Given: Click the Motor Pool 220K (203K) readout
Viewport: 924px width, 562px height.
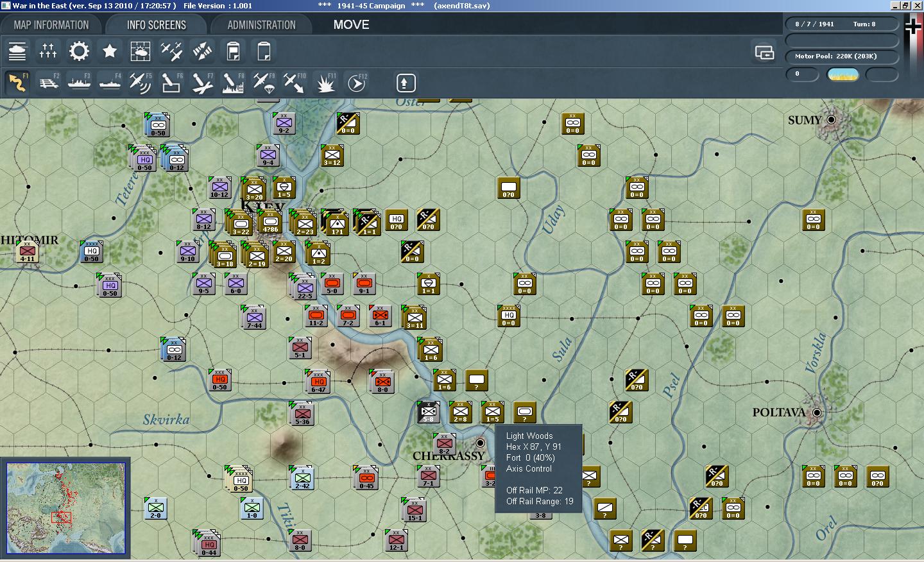Looking at the screenshot, I should [842, 56].
